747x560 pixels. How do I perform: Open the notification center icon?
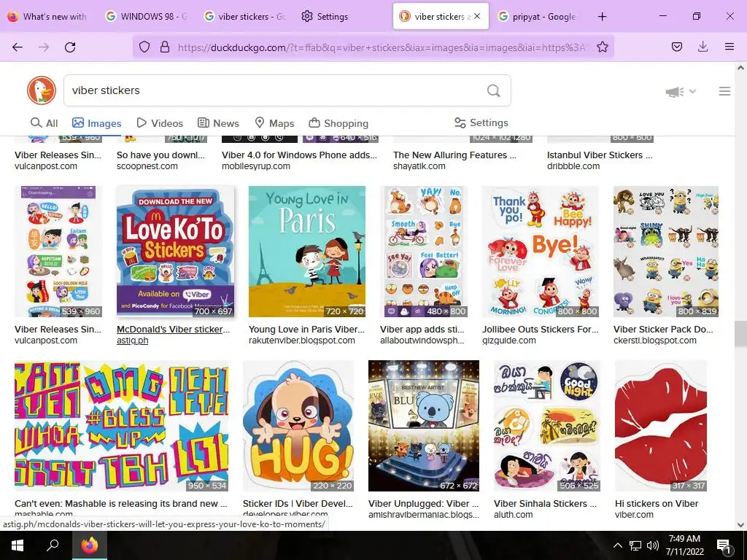coord(724,546)
